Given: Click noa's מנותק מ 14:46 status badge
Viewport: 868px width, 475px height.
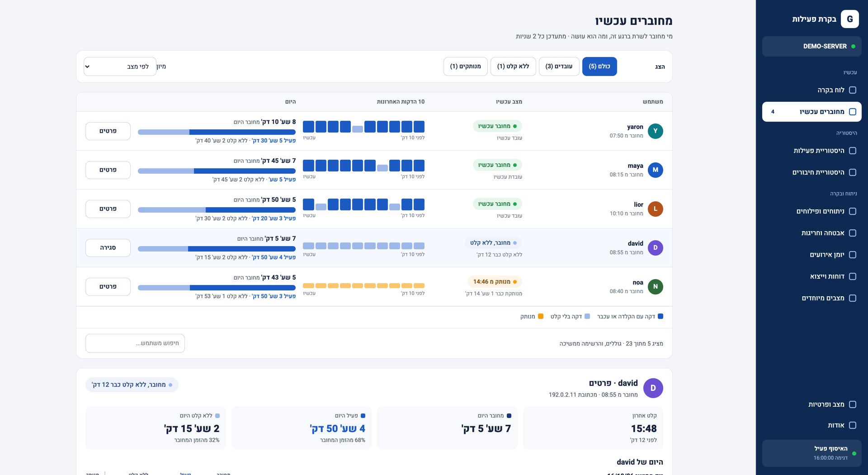Looking at the screenshot, I should (495, 282).
